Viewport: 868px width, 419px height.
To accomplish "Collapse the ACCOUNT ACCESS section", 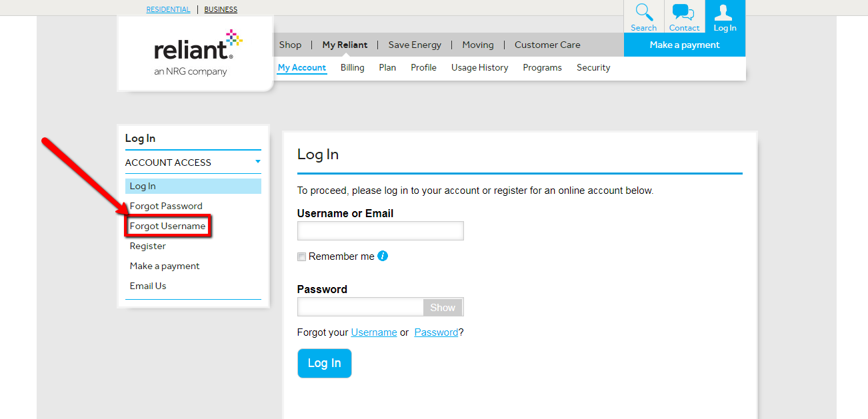I will 257,162.
